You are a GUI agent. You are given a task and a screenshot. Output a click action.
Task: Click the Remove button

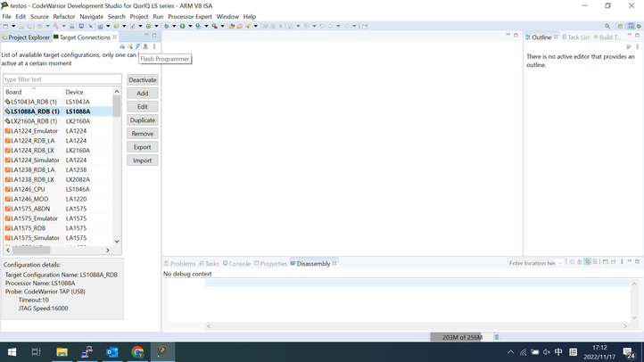click(143, 134)
